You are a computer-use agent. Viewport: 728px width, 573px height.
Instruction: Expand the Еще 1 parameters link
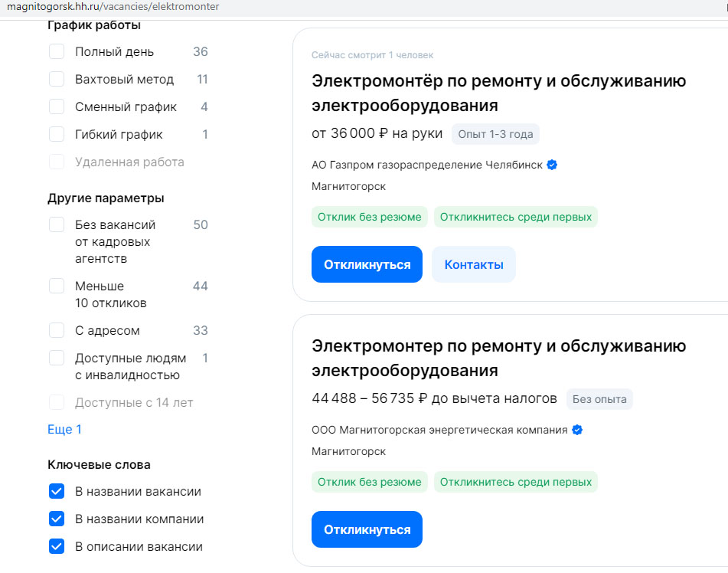click(64, 430)
